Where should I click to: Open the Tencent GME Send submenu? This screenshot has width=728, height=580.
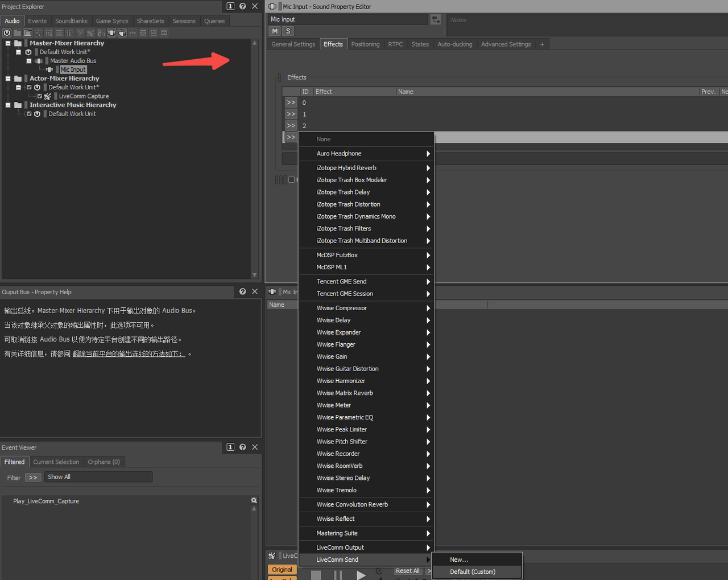366,282
